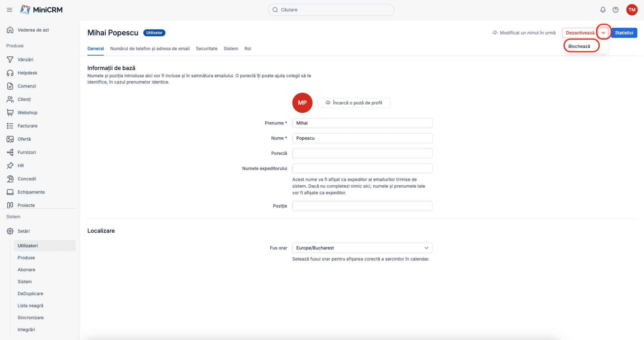This screenshot has height=340, width=644.
Task: Switch to the Securitate tab
Action: click(x=207, y=49)
